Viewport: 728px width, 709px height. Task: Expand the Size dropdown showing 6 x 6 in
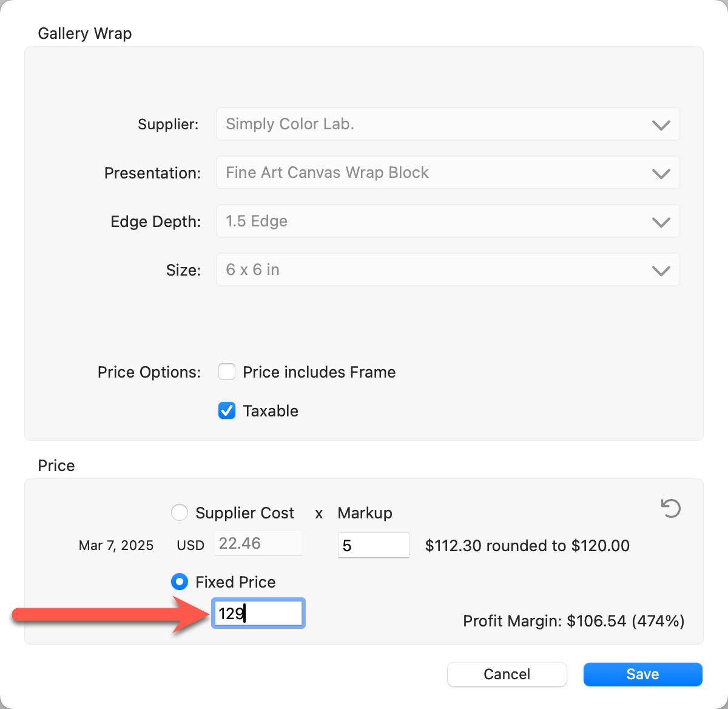tap(448, 270)
